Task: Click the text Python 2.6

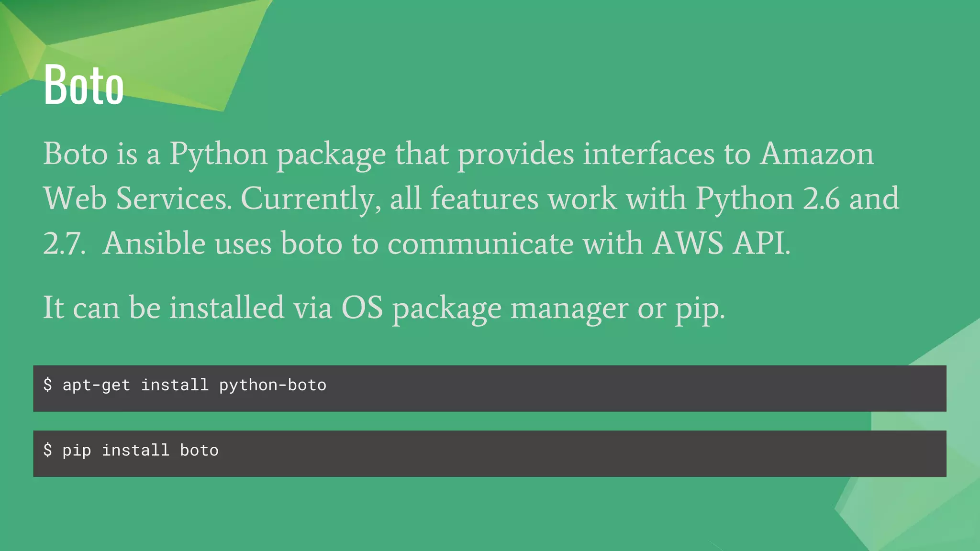Action: point(767,198)
